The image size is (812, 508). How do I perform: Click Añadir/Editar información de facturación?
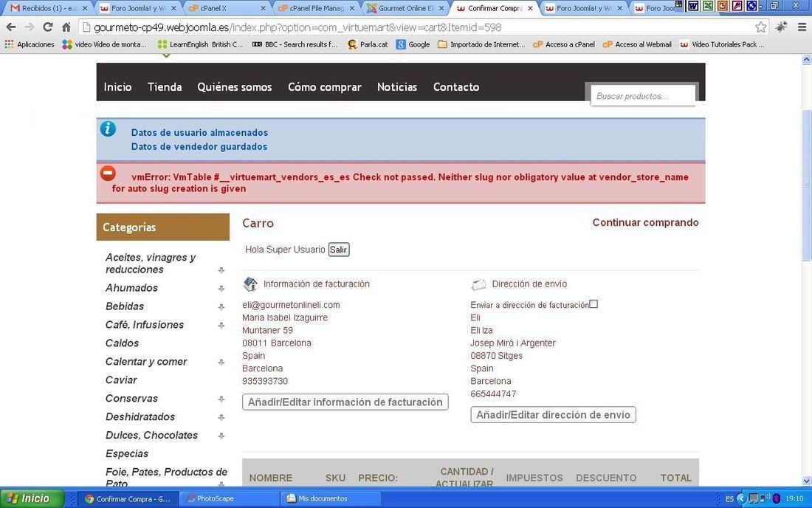tap(345, 402)
